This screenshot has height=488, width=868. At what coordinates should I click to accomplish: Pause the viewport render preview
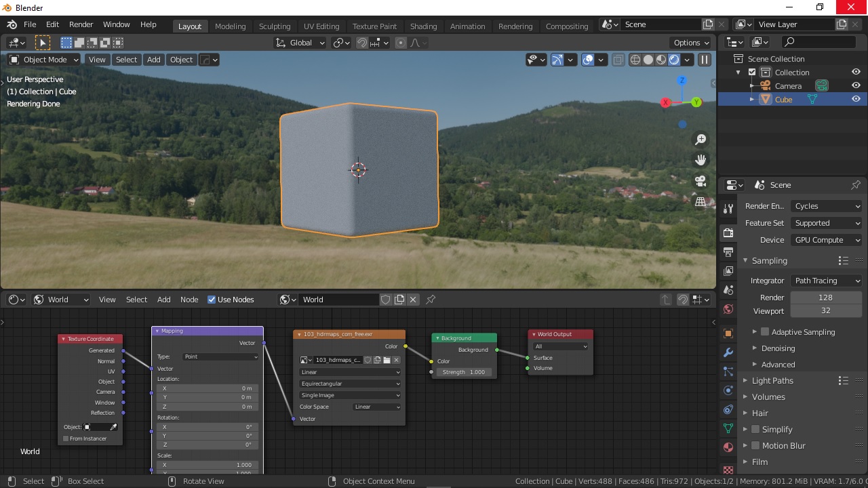705,60
